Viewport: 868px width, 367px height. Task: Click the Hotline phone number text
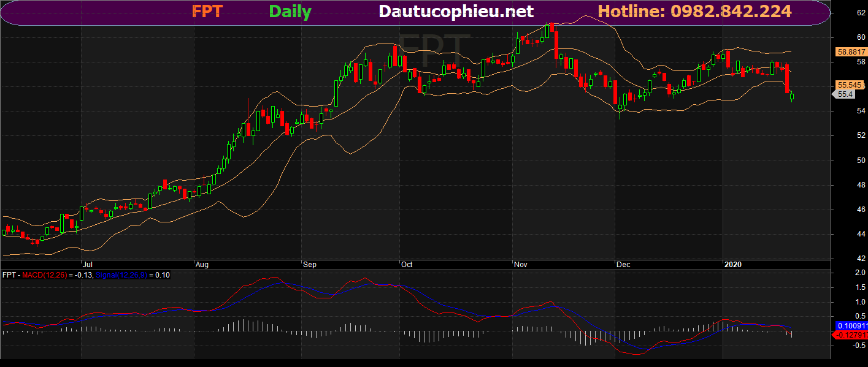694,12
